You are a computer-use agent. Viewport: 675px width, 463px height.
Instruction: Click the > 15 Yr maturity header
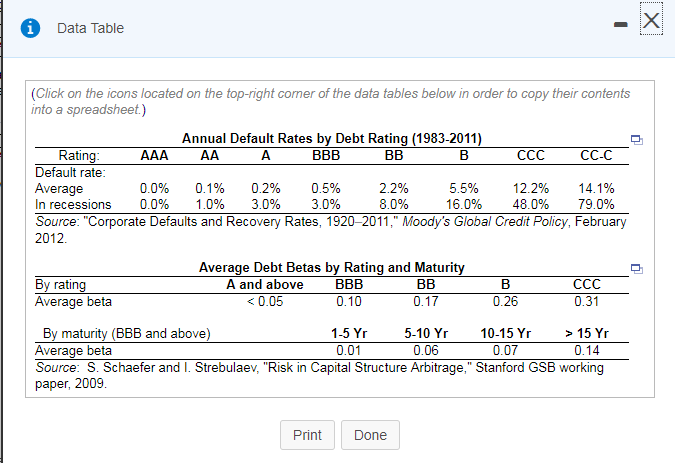pyautogui.click(x=587, y=333)
